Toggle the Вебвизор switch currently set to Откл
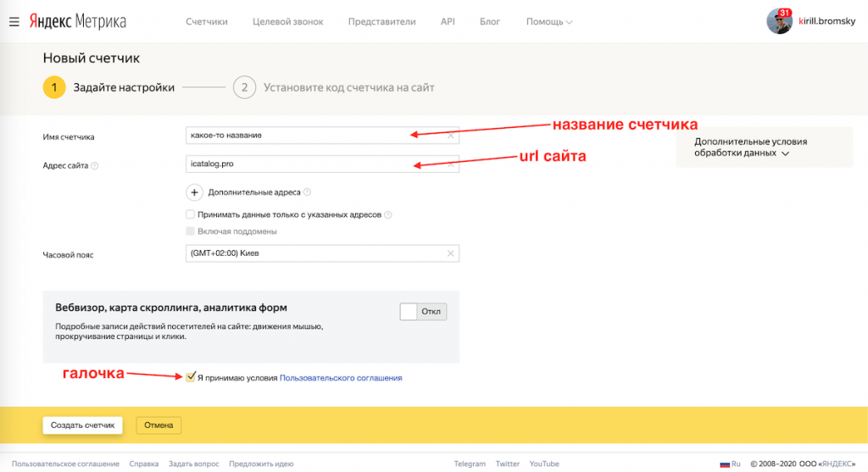This screenshot has width=868, height=472. [422, 312]
